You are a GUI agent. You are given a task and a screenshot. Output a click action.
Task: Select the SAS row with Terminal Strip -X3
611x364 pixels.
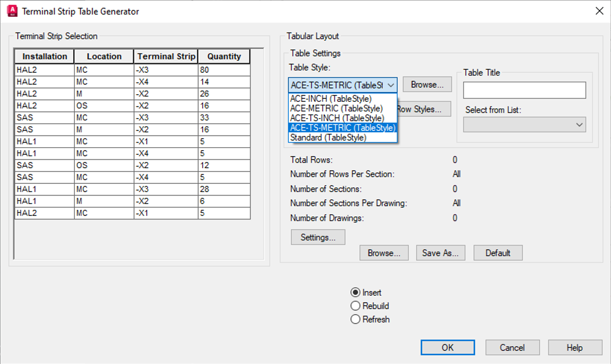(102, 117)
